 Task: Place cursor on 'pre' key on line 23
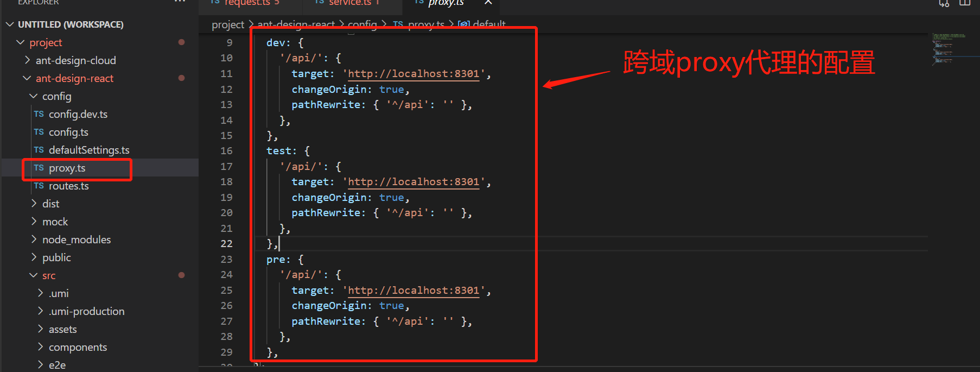pyautogui.click(x=276, y=260)
